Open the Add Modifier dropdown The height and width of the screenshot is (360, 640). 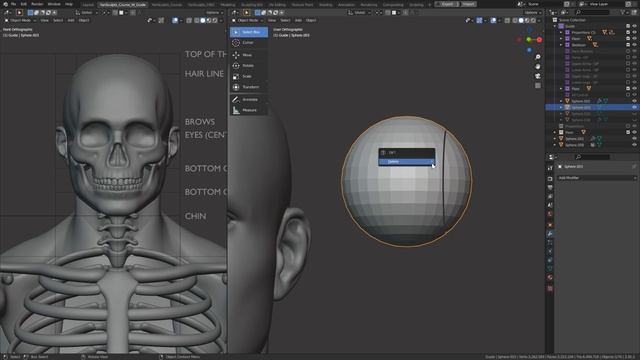point(597,178)
